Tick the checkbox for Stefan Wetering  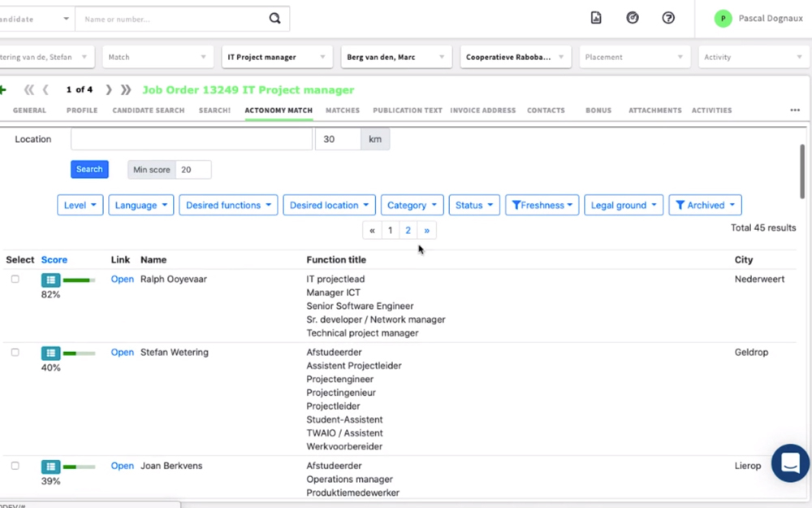[15, 353]
